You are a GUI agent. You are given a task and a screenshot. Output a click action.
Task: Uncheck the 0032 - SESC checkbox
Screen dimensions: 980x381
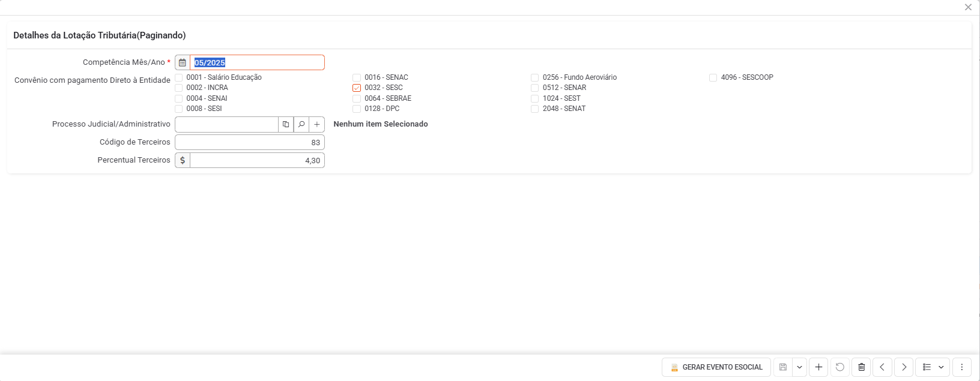click(x=357, y=88)
